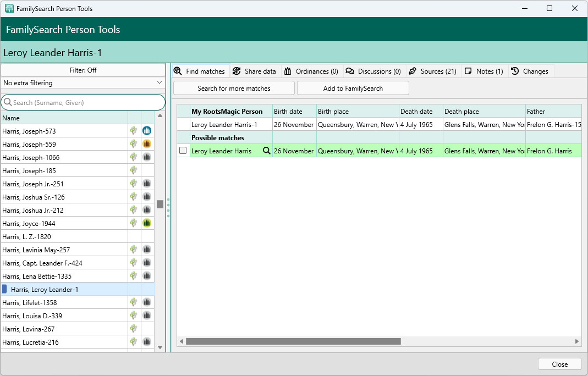Click magnifier icon beside match Leroy Leander Harris

point(266,151)
